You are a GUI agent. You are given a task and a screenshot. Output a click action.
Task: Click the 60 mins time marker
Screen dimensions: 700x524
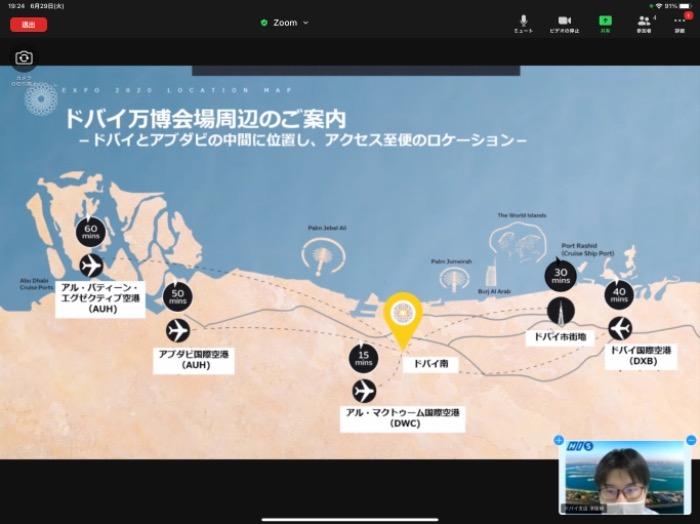pyautogui.click(x=90, y=232)
